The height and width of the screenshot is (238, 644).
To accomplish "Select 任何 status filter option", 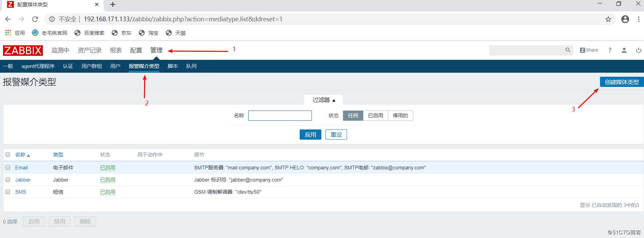I will (x=353, y=116).
